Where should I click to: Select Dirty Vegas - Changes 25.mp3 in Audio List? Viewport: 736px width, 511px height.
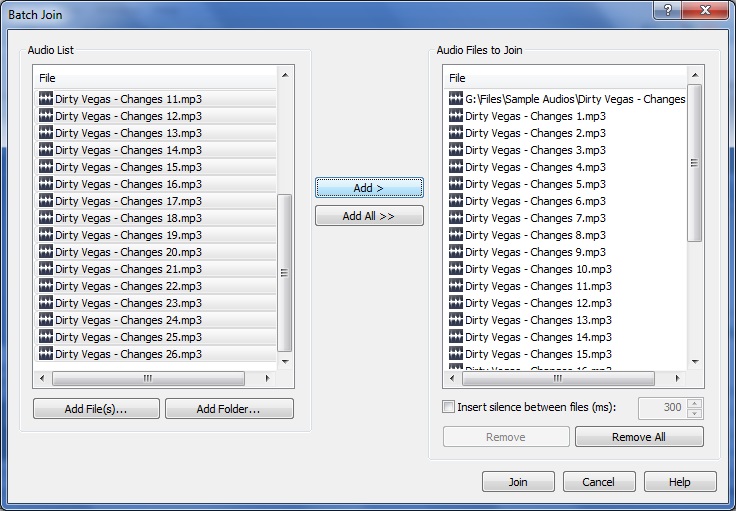click(x=155, y=337)
